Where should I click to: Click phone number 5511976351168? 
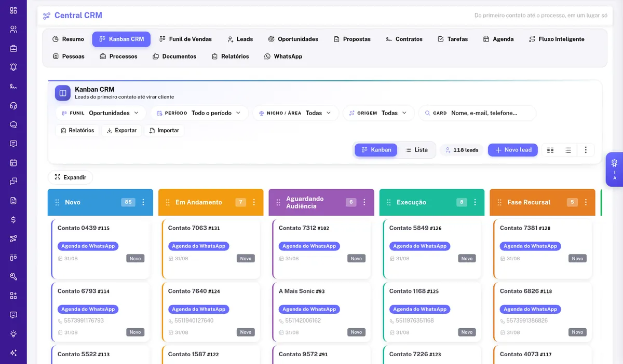pos(414,320)
